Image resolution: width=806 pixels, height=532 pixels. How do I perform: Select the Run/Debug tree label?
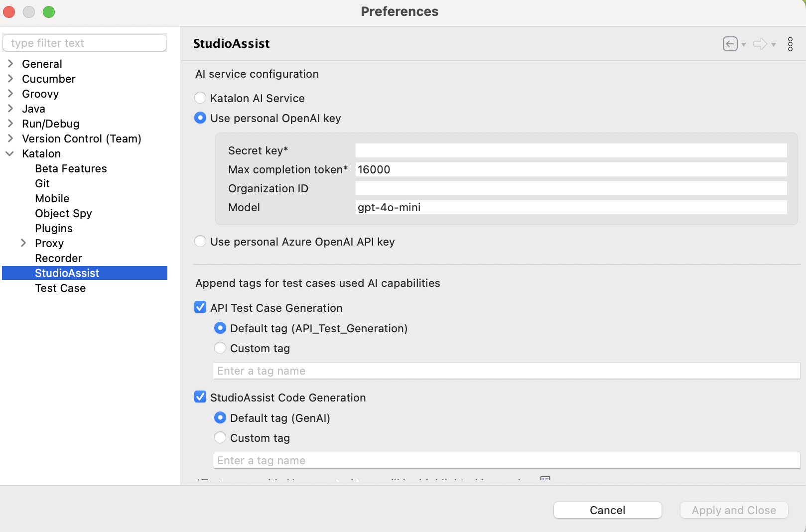pos(50,124)
